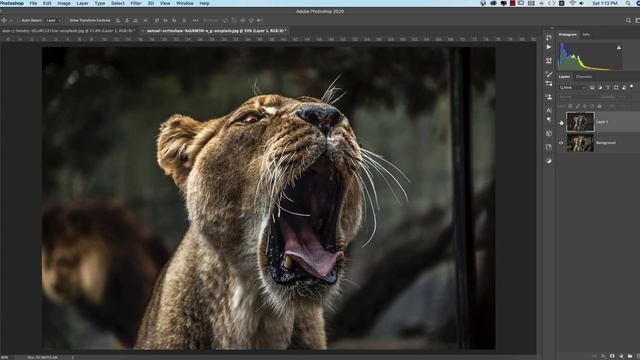Open the layer filter Kind dropdown
The image size is (640, 360).
click(x=573, y=87)
